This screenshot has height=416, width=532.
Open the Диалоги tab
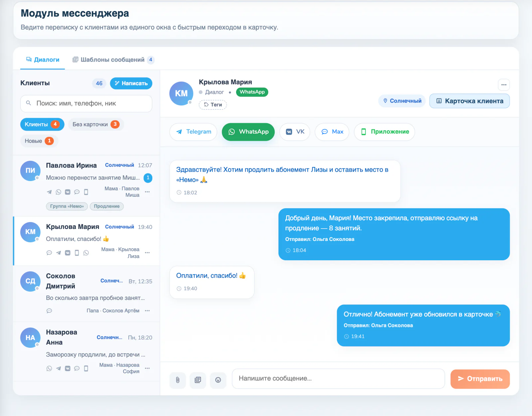coord(43,60)
